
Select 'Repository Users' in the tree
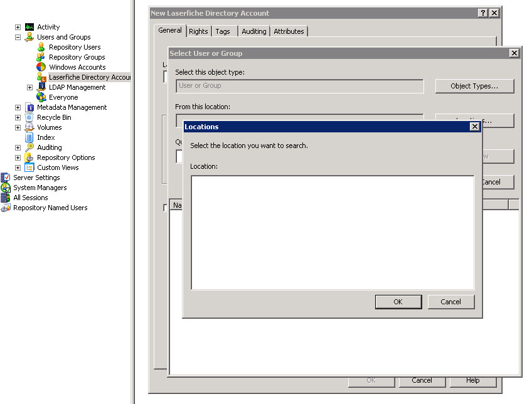tap(75, 47)
